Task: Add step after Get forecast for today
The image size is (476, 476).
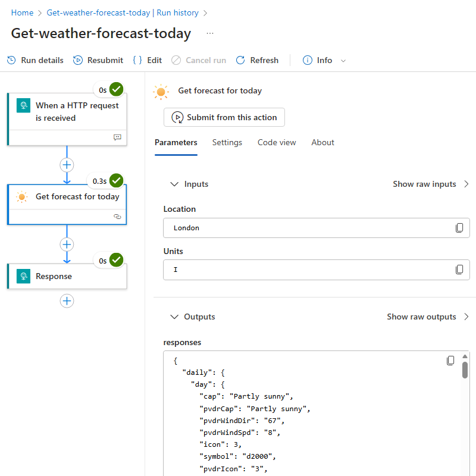Action: click(x=67, y=245)
